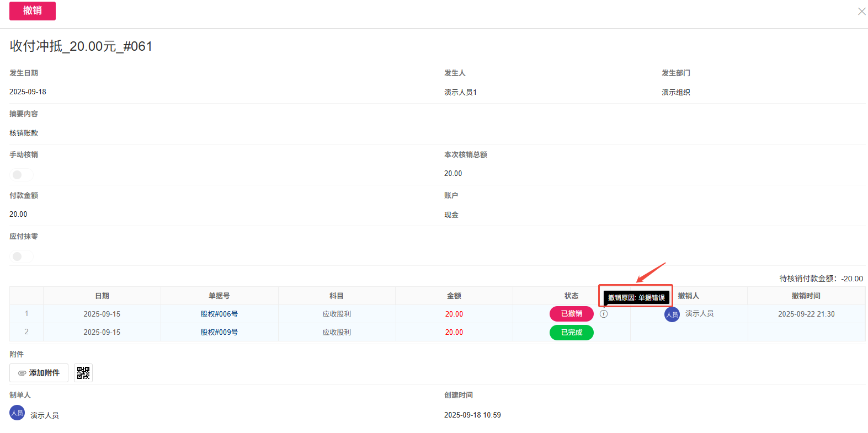Click the 已撤销 status badge
Image resolution: width=868 pixels, height=433 pixels.
tap(571, 314)
